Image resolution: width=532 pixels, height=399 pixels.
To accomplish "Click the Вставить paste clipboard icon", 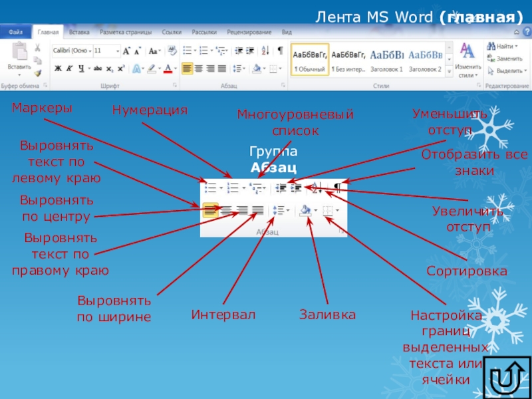I will [x=20, y=52].
